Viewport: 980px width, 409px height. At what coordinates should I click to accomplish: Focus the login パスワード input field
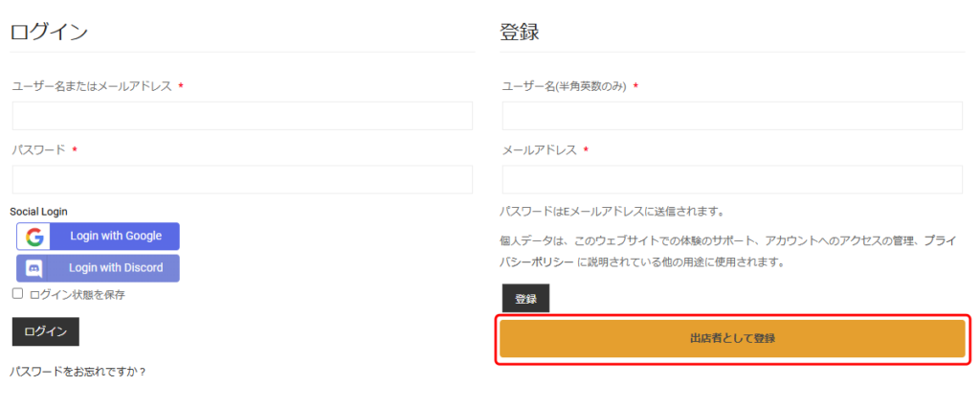[242, 179]
